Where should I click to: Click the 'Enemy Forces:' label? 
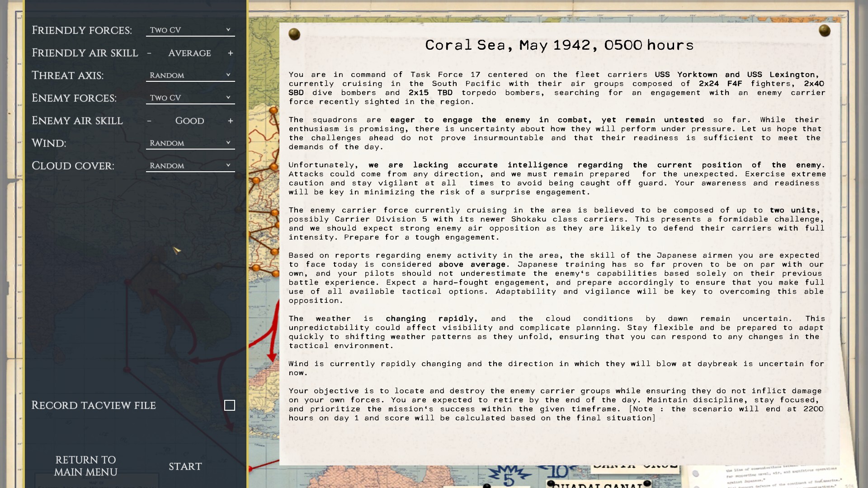click(74, 98)
